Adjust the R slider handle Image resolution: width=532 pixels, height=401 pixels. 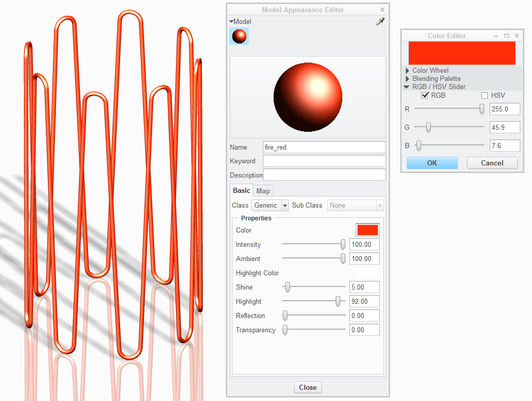pyautogui.click(x=482, y=109)
